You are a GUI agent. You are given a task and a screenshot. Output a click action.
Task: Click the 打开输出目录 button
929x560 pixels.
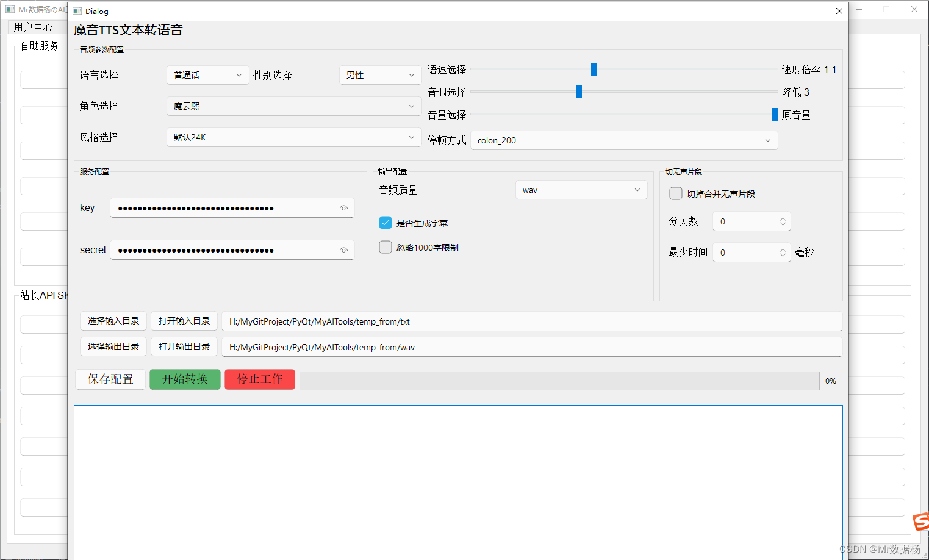pos(184,346)
